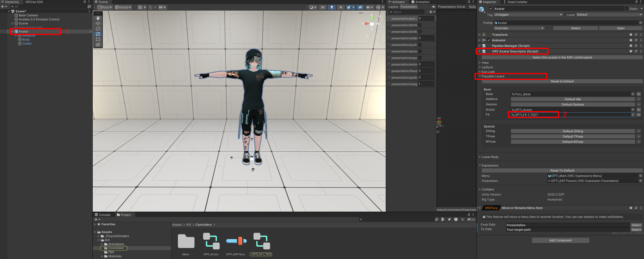Open the Project tab
The image size is (644, 259).
(x=124, y=215)
